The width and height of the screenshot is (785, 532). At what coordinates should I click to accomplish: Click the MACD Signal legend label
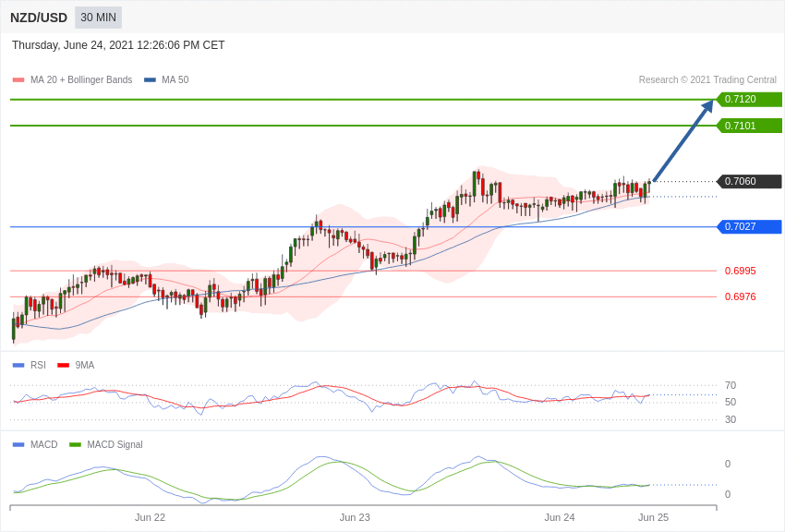tap(115, 444)
